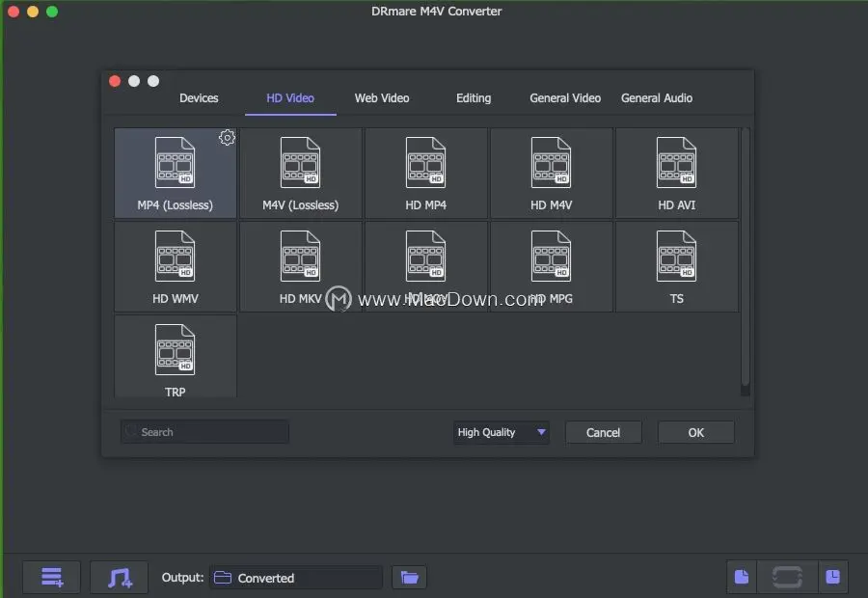Select the TRP format icon
This screenshot has width=868, height=598.
point(175,350)
